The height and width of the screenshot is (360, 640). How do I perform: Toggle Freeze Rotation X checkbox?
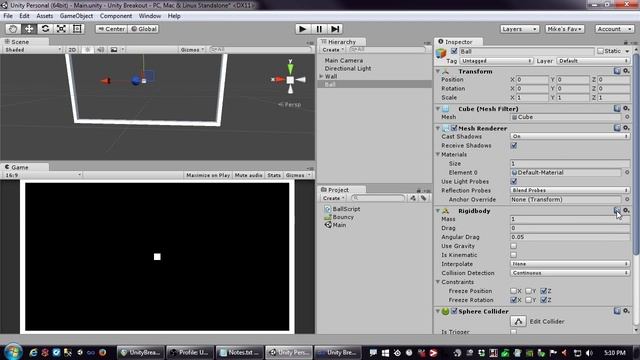[x=513, y=300]
